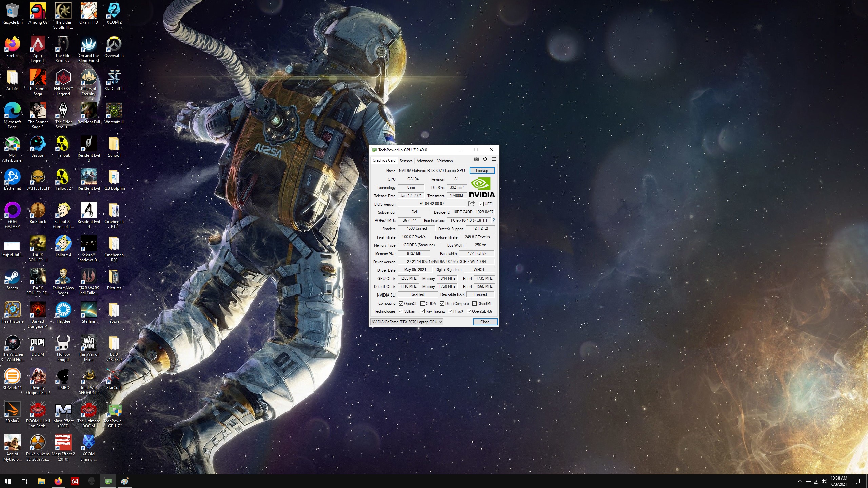Select the StarCraft II desktop icon
The image size is (868, 488).
(114, 80)
